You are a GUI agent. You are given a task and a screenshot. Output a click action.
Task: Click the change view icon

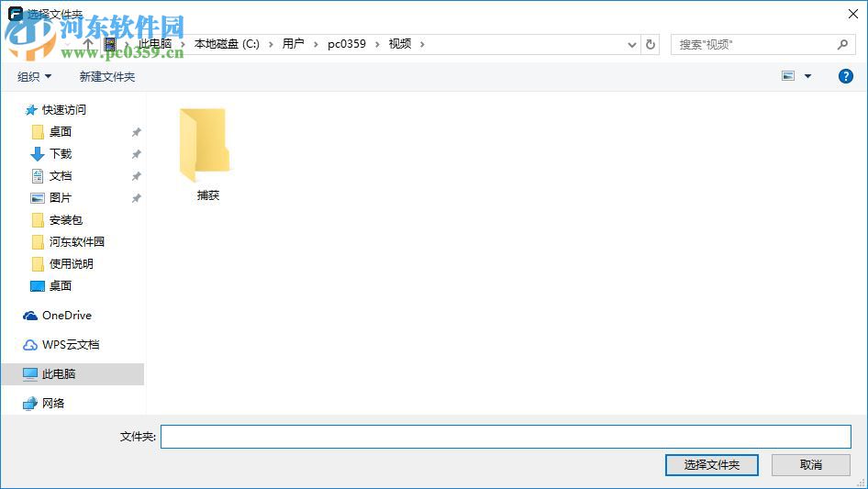788,76
